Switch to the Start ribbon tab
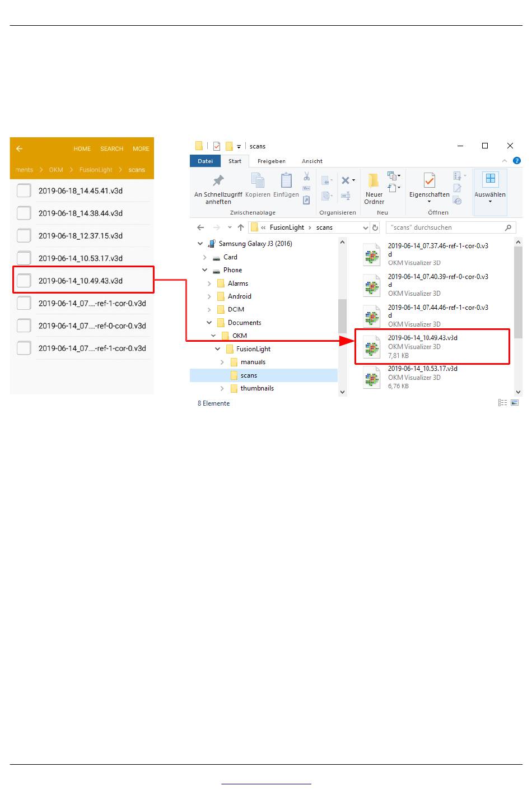Screen dimensions: 532x795 tap(235, 161)
